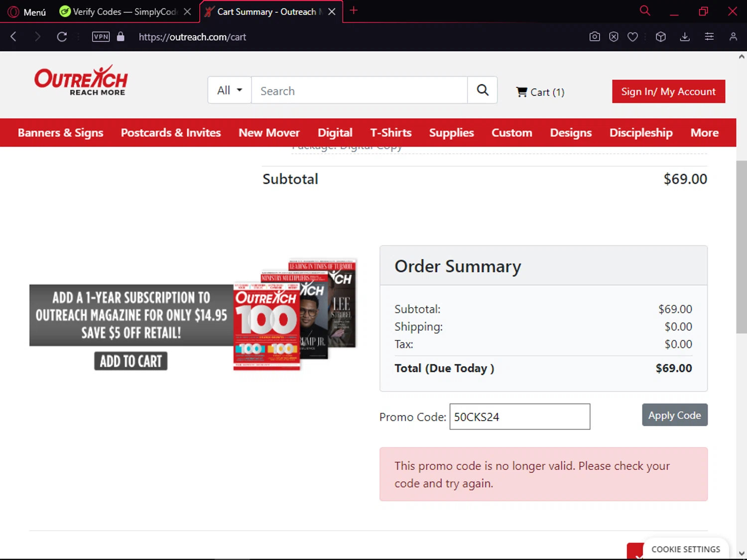The image size is (747, 560).
Task: Go forward to the next page
Action: (x=37, y=37)
